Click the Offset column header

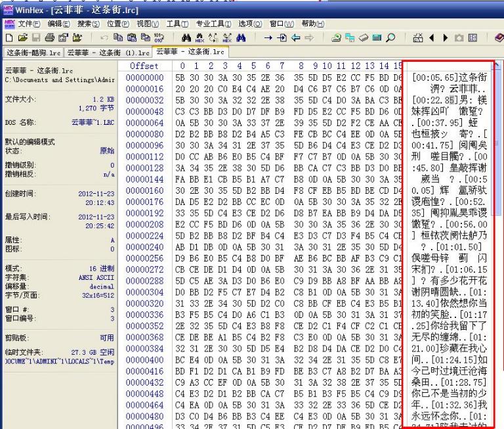[x=144, y=66]
